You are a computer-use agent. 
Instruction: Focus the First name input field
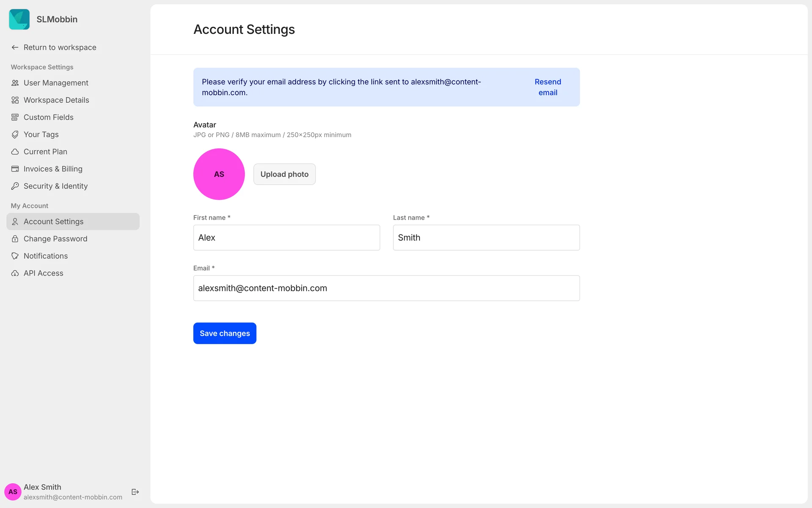(286, 237)
